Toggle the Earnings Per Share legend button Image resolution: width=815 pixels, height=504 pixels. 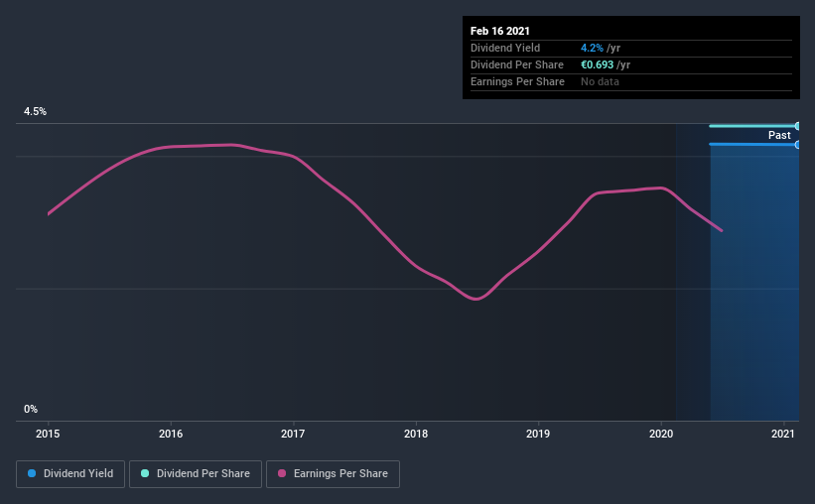click(333, 474)
